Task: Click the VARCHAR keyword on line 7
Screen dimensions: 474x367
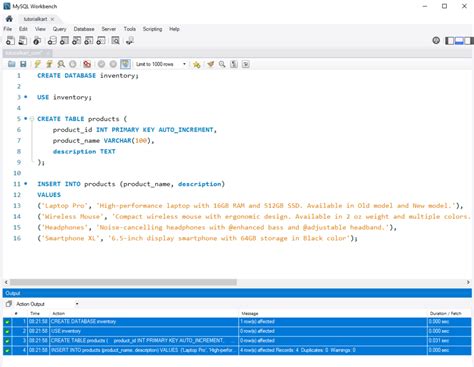Action: (x=117, y=140)
